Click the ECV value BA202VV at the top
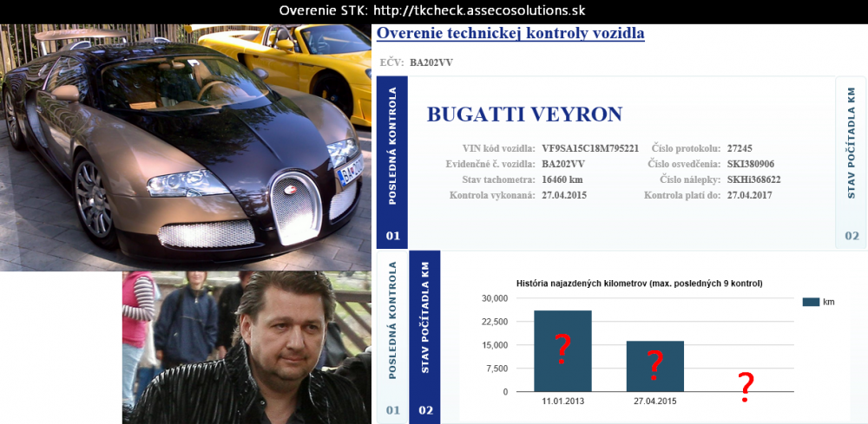 [431, 62]
